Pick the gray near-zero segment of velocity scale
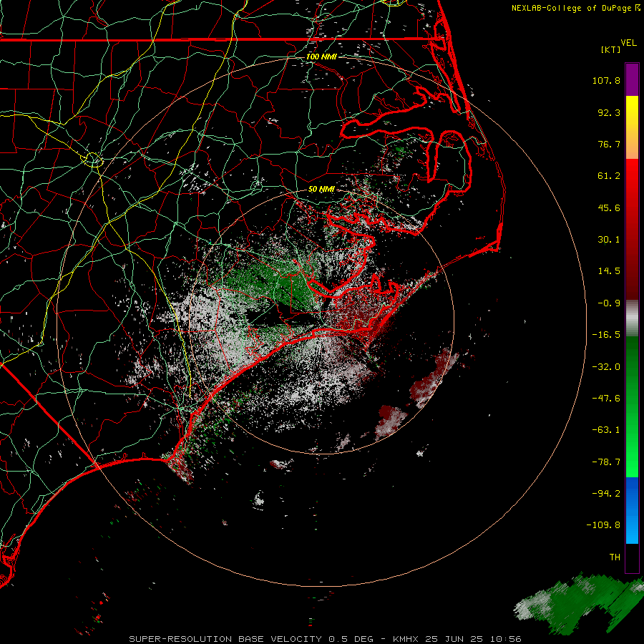This screenshot has height=644, width=644. [x=632, y=316]
